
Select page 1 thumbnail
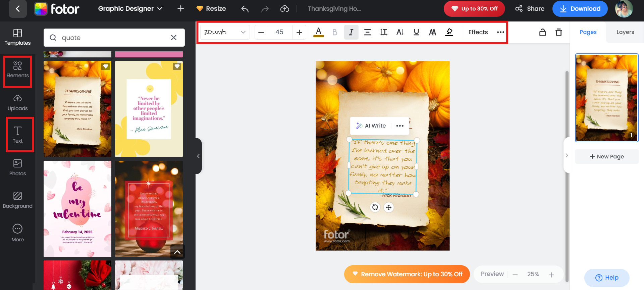607,98
